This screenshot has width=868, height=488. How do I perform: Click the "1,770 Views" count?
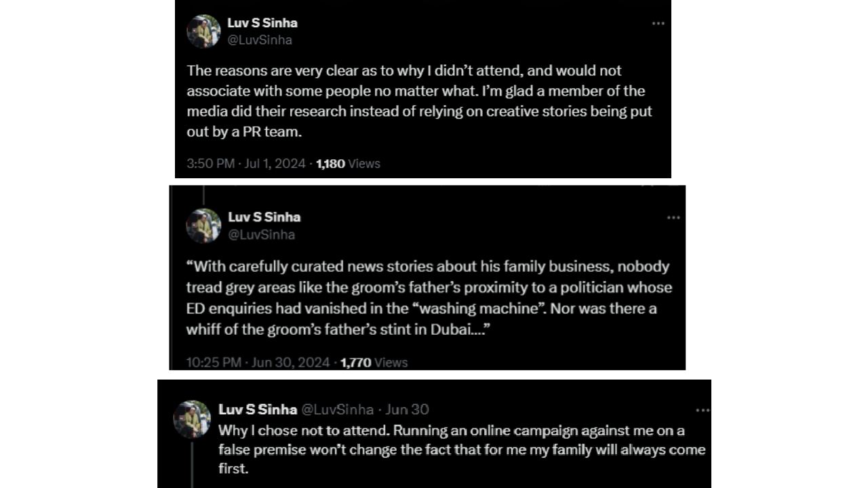(x=374, y=363)
